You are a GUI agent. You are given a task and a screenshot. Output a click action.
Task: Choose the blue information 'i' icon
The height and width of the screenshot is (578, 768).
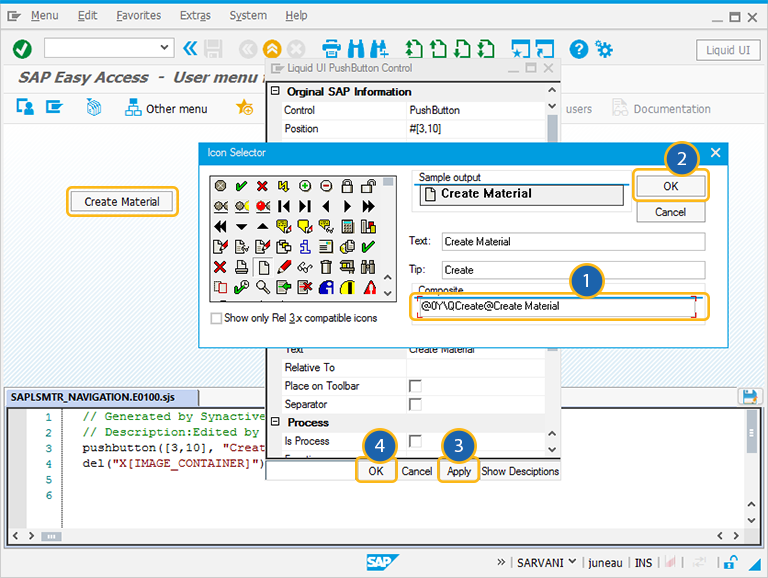(x=305, y=247)
